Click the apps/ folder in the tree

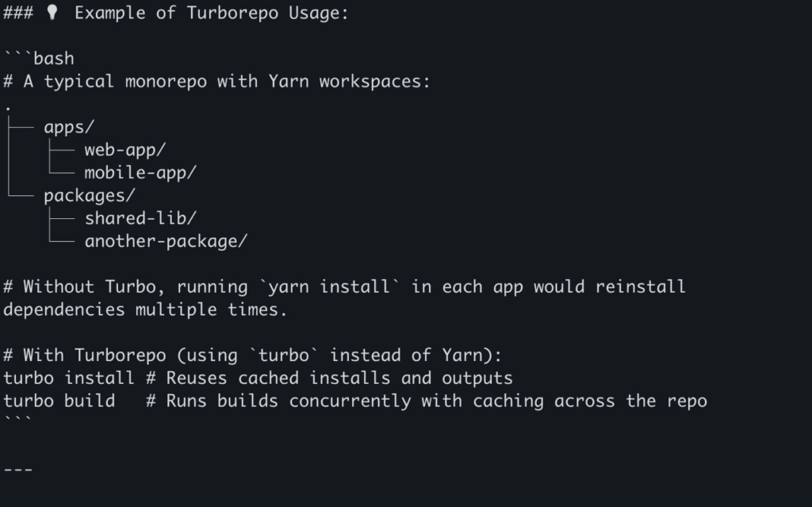click(69, 128)
